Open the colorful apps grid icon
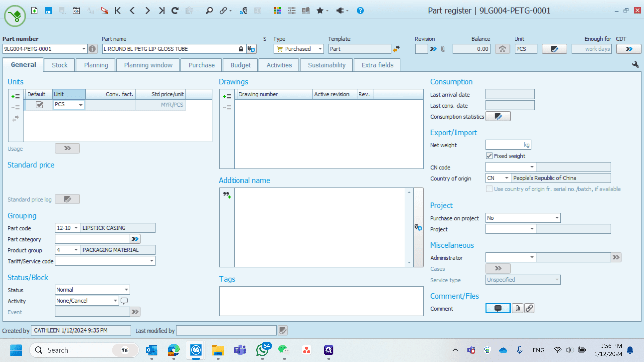 (x=277, y=11)
